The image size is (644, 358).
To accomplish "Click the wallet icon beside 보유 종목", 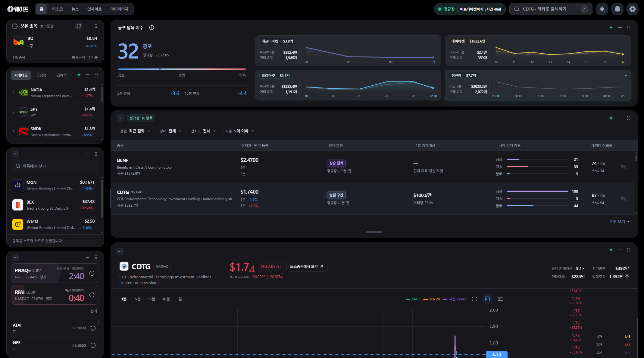I will click(15, 26).
